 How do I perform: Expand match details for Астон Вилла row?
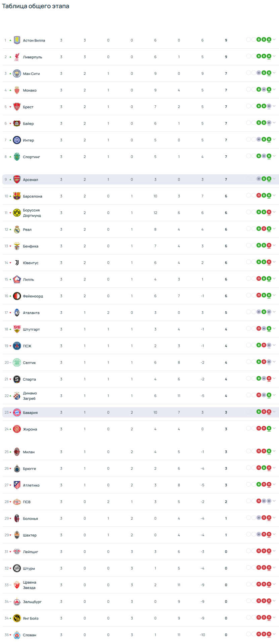(x=274, y=40)
